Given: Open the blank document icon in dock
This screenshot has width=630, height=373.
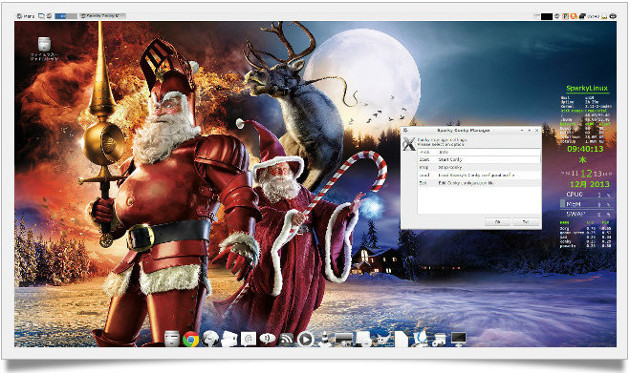Looking at the screenshot, I should pyautogui.click(x=401, y=339).
